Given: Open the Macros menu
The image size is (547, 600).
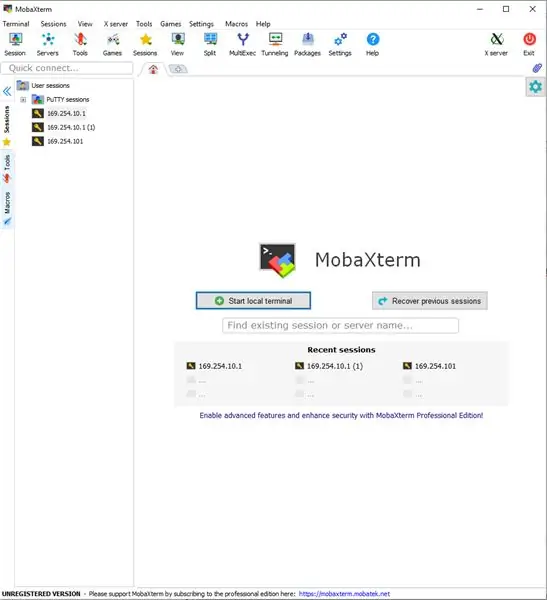Looking at the screenshot, I should click(236, 24).
